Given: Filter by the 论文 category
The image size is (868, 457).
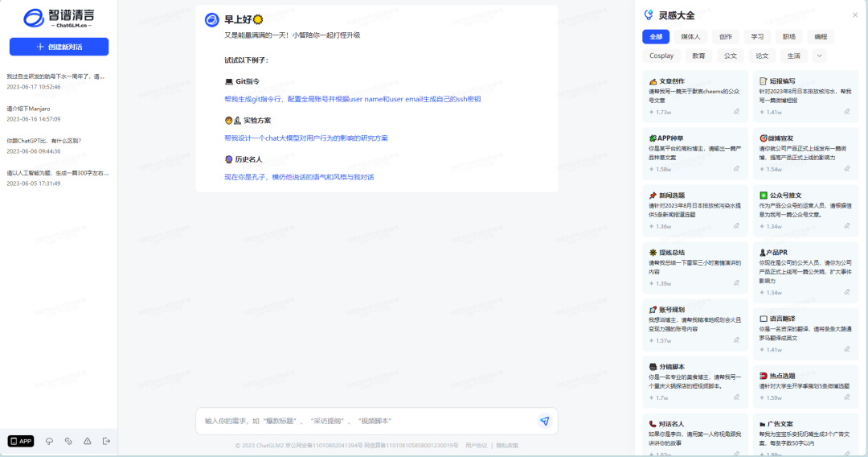Looking at the screenshot, I should pos(762,56).
